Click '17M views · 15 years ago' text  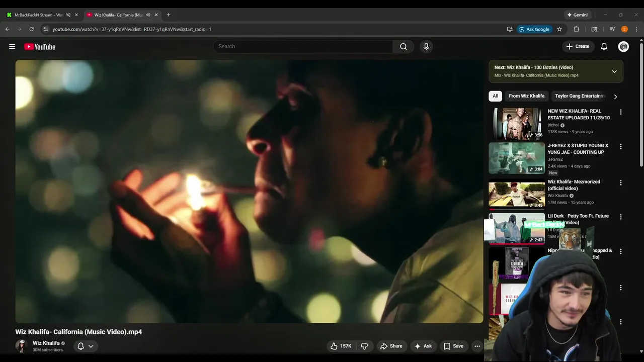pyautogui.click(x=571, y=202)
